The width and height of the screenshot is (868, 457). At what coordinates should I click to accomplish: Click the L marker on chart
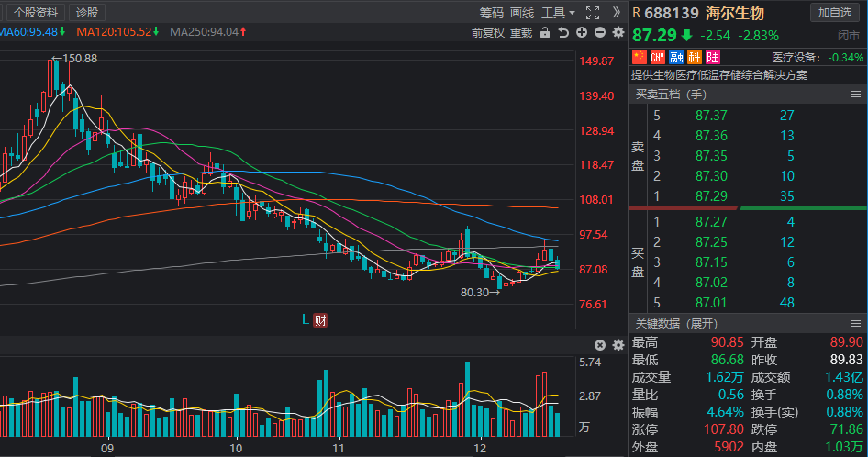point(305,319)
